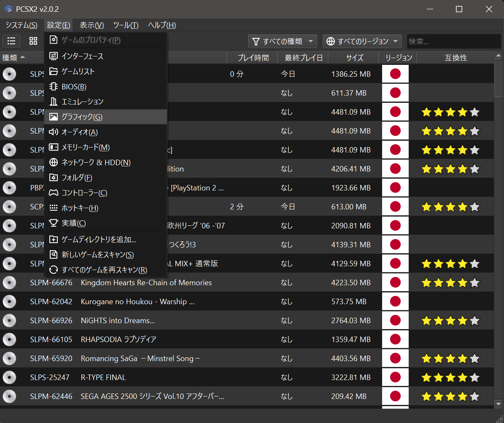Switch to the list view icon

11,41
